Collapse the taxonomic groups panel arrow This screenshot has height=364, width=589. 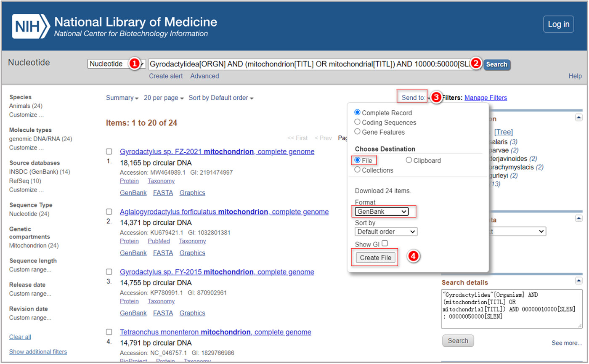(579, 117)
